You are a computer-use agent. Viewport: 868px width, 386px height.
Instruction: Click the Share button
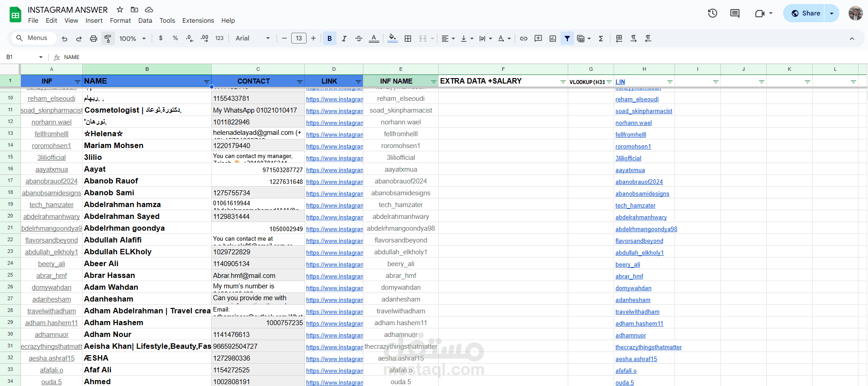pos(805,13)
